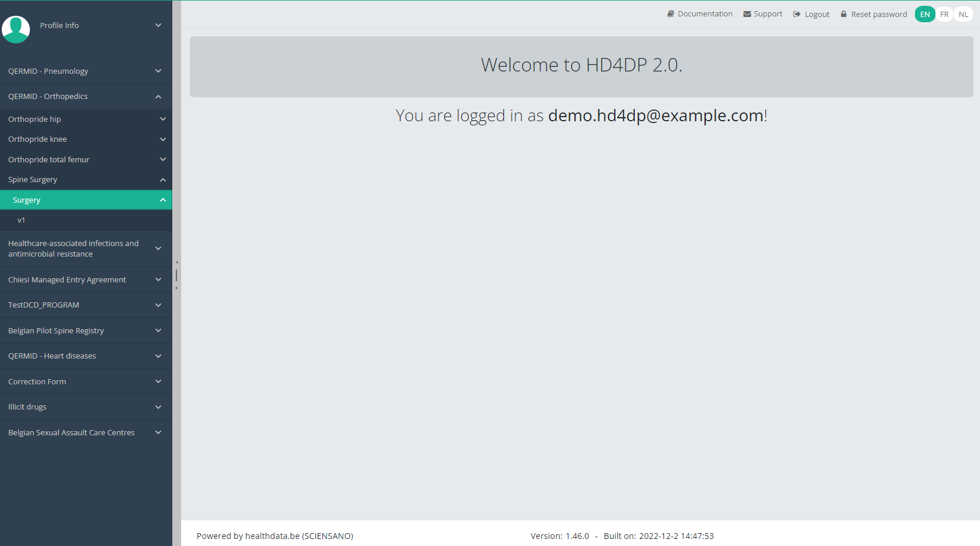Switch language to NL
This screenshot has height=546, width=980.
[x=963, y=15]
